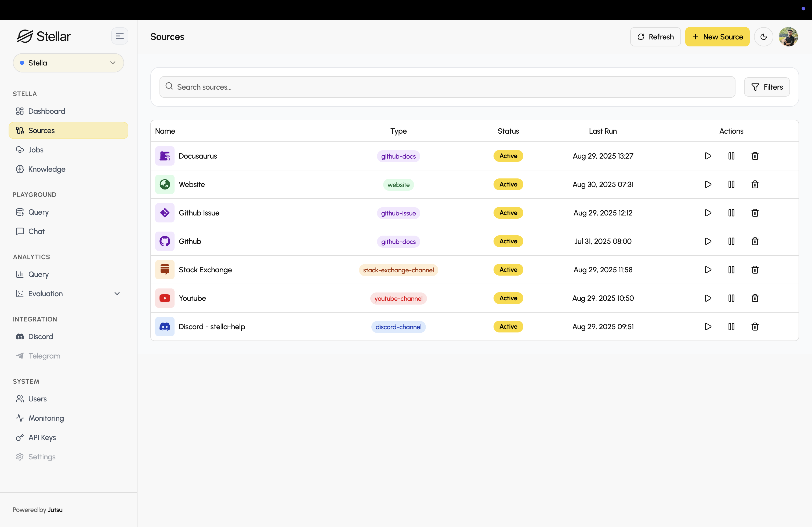
Task: Open the Filters options
Action: (x=767, y=87)
